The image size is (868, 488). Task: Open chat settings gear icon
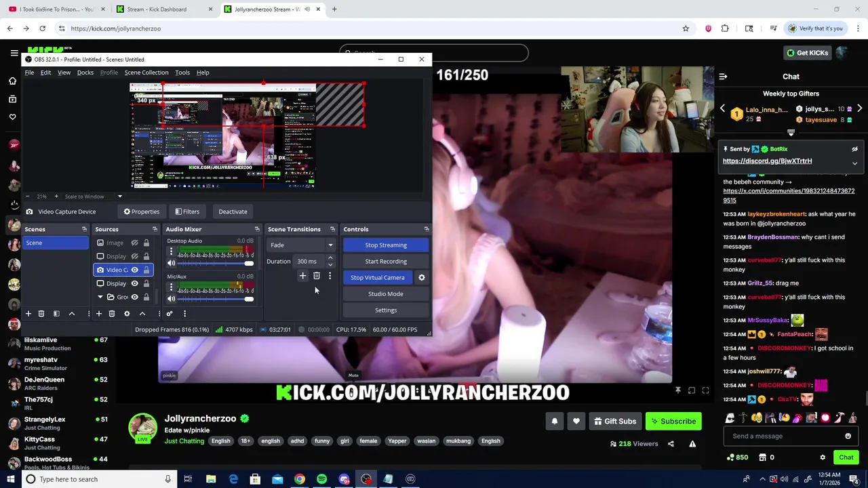point(823,457)
